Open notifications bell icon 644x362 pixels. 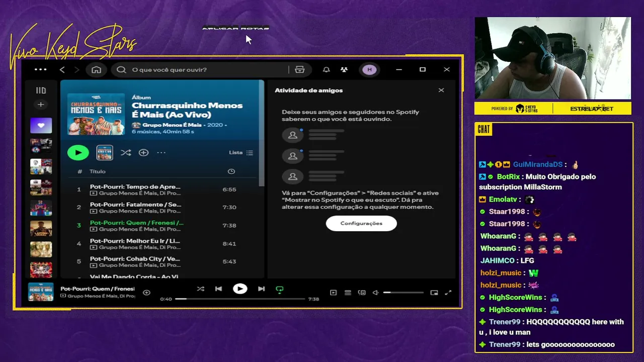pyautogui.click(x=327, y=69)
